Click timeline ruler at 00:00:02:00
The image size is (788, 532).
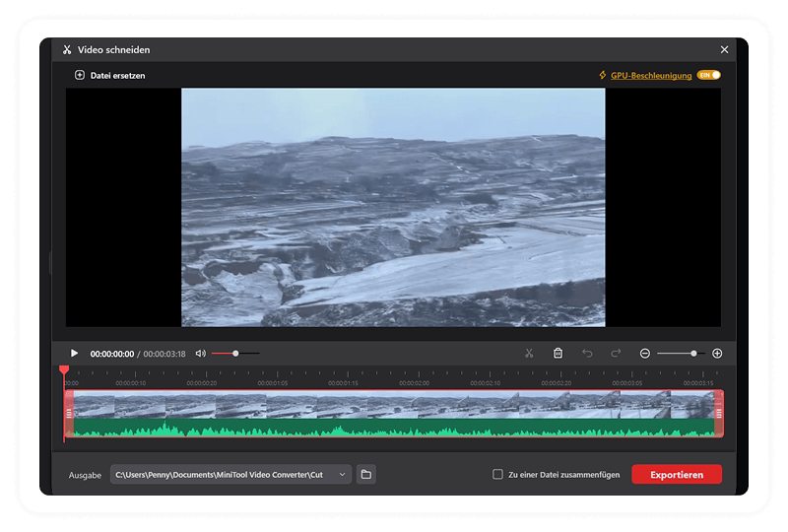pos(414,382)
